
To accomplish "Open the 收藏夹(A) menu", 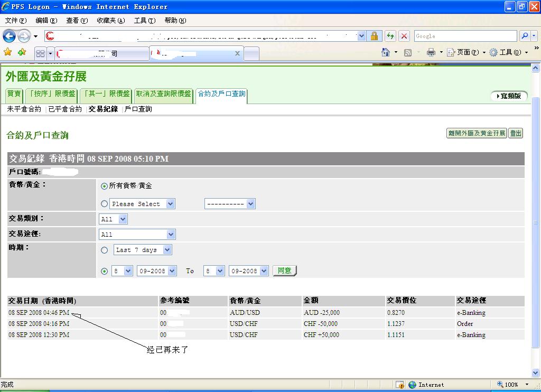I will (x=111, y=21).
